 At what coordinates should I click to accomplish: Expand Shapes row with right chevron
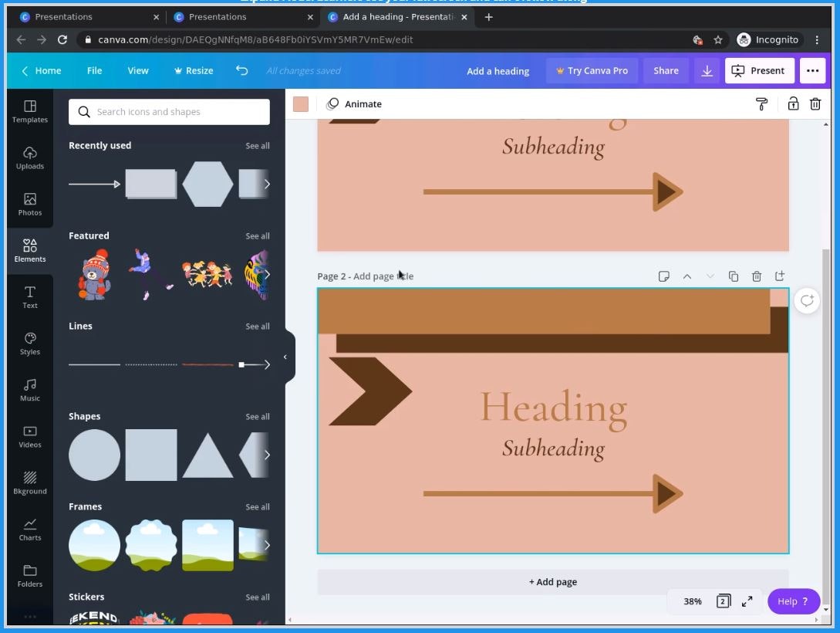[267, 455]
